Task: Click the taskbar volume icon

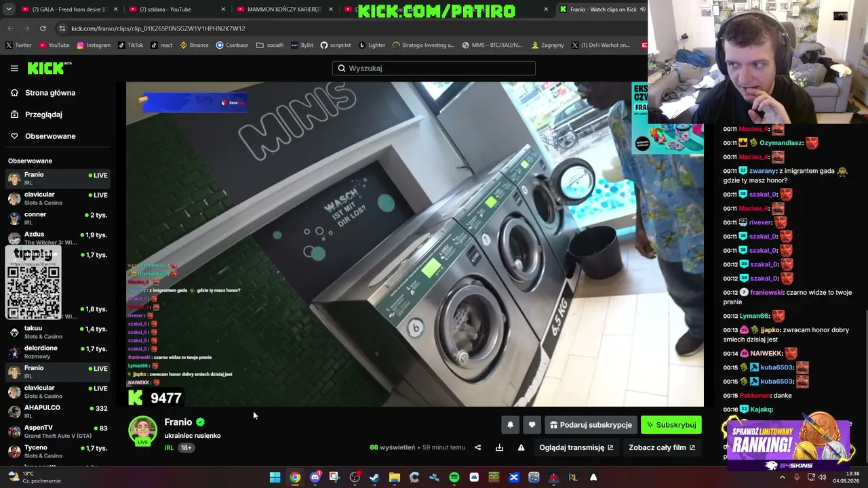Action: click(x=823, y=478)
